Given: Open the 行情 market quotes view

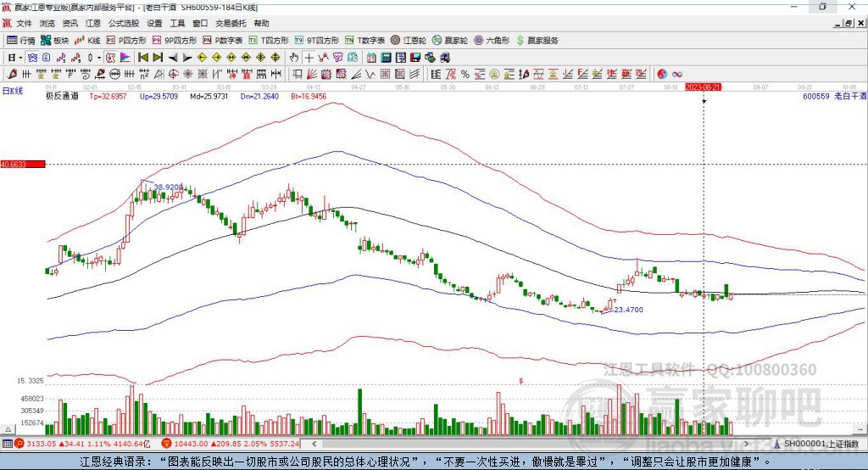Looking at the screenshot, I should (x=21, y=41).
